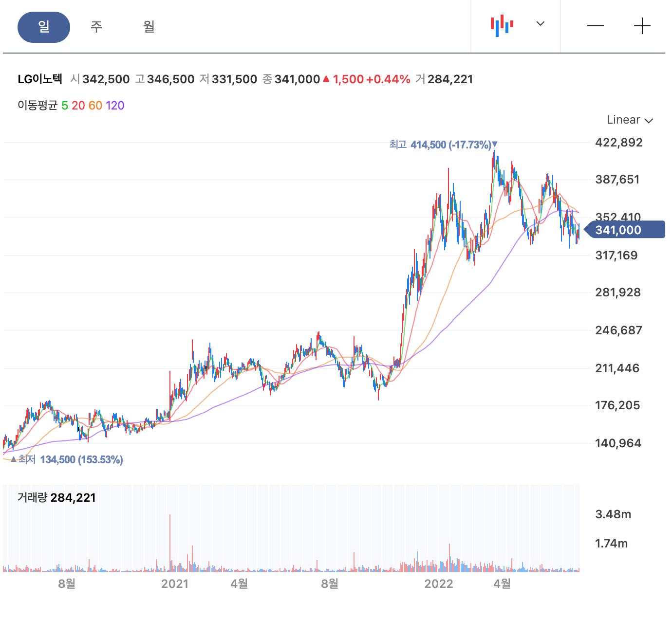672x619 pixels.
Task: Click the high price value 346,500
Action: point(170,79)
